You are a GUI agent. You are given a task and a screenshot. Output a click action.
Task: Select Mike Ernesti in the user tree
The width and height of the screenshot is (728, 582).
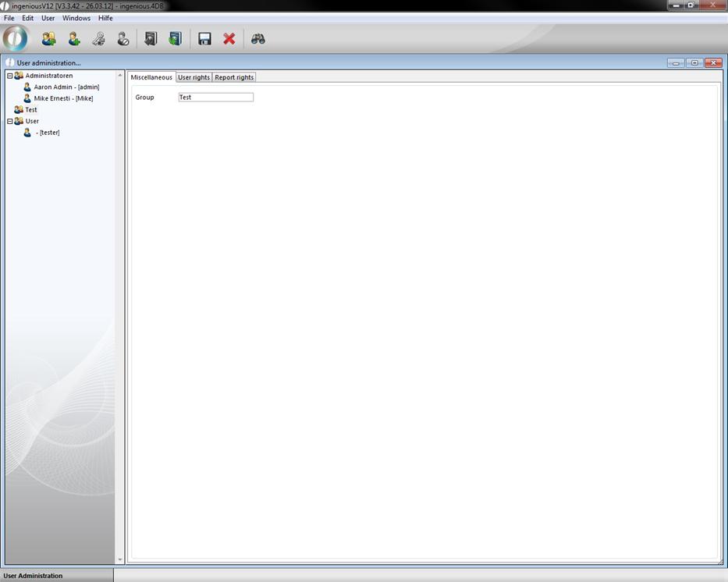pyautogui.click(x=62, y=98)
